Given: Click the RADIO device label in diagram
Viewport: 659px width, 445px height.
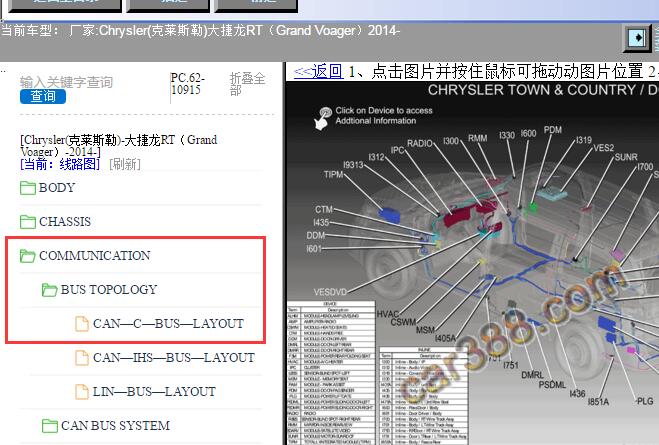Looking at the screenshot, I should point(419,143).
